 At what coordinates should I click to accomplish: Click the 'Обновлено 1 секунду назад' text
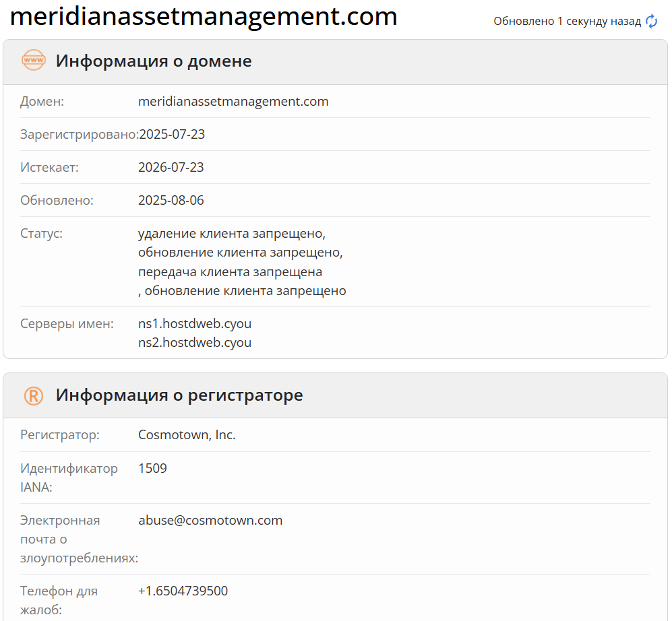(x=567, y=21)
